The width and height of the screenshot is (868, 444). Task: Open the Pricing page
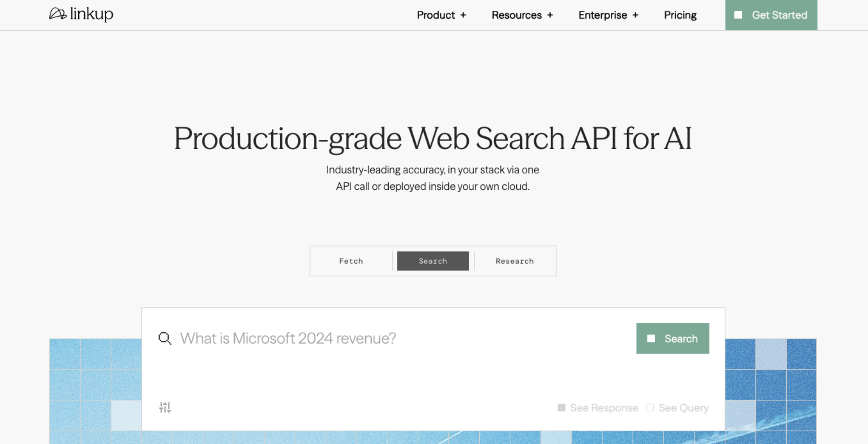(680, 15)
